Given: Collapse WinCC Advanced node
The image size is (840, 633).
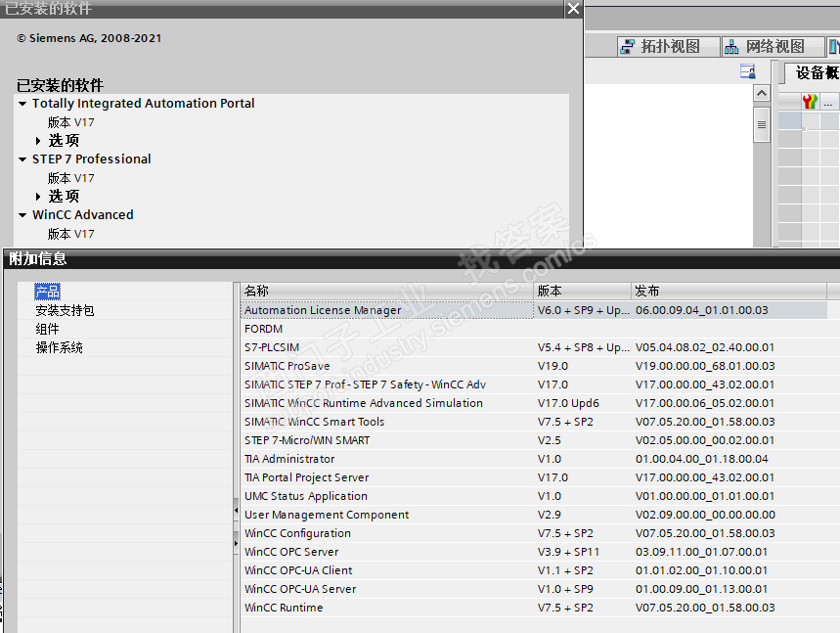Looking at the screenshot, I should [x=22, y=215].
